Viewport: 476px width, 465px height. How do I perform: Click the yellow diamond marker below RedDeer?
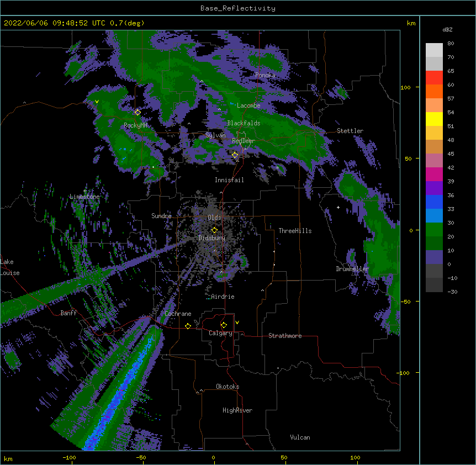click(235, 155)
